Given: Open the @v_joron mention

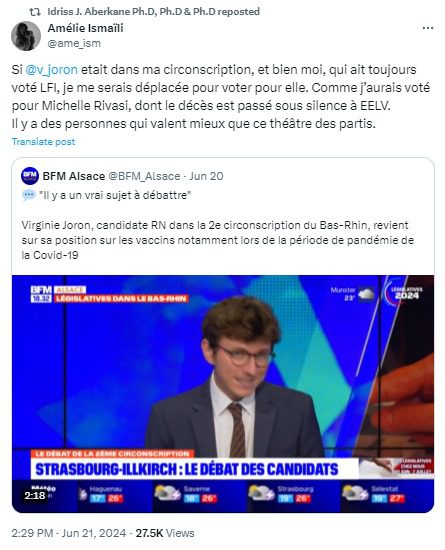Looking at the screenshot, I should pos(52,69).
